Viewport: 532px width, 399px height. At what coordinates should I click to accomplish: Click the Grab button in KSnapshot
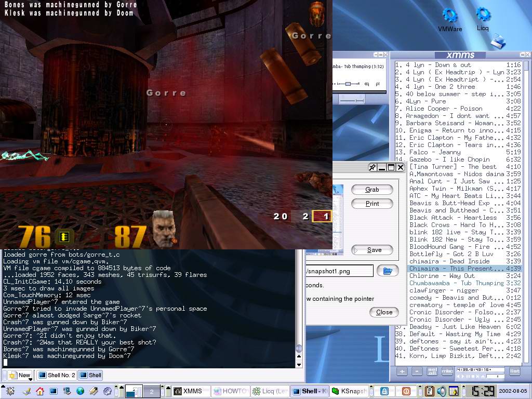(x=372, y=190)
